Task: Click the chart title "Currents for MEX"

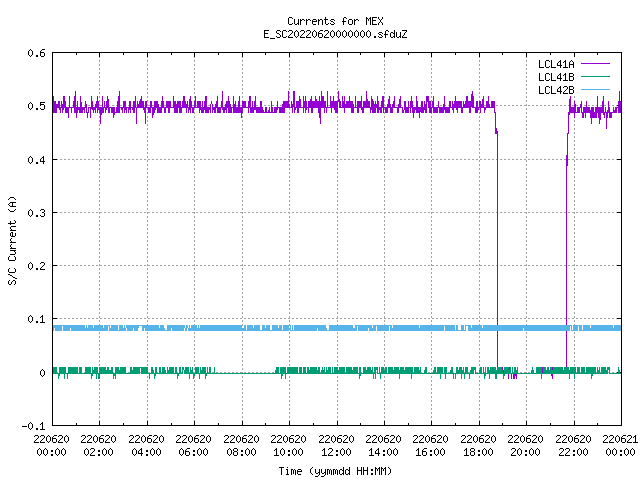Action: click(335, 21)
